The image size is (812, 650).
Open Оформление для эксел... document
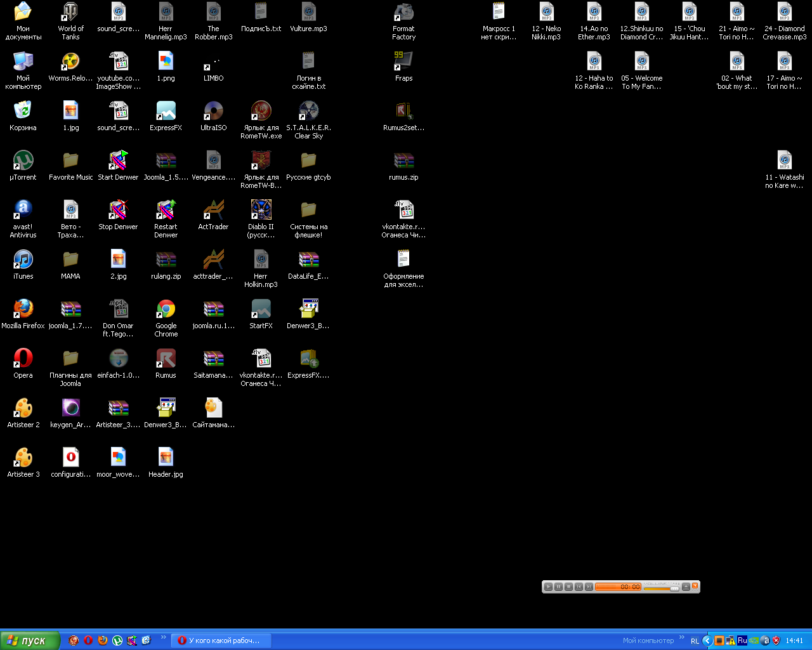point(403,269)
